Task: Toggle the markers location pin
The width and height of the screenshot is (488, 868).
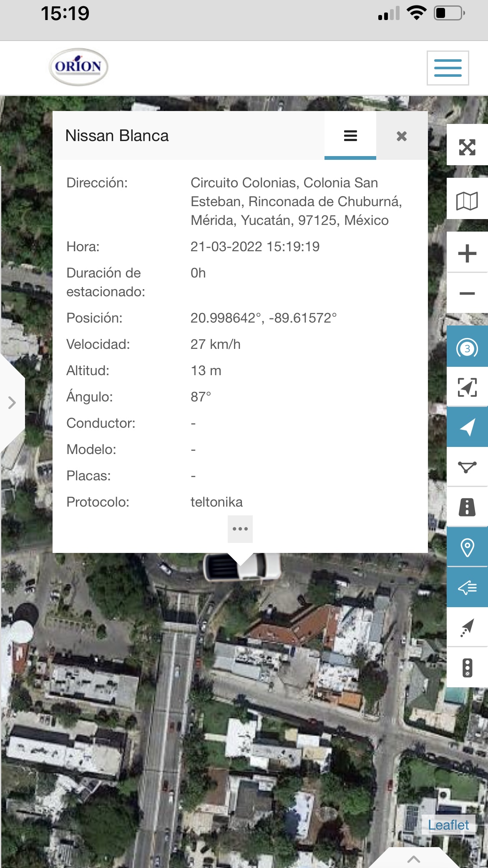Action: [467, 547]
